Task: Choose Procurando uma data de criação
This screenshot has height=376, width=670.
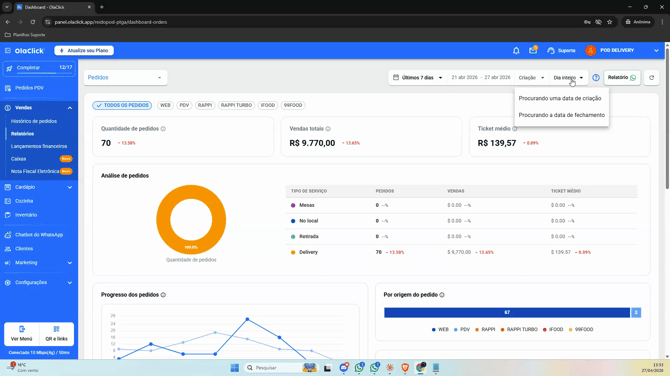Action: 561,98
